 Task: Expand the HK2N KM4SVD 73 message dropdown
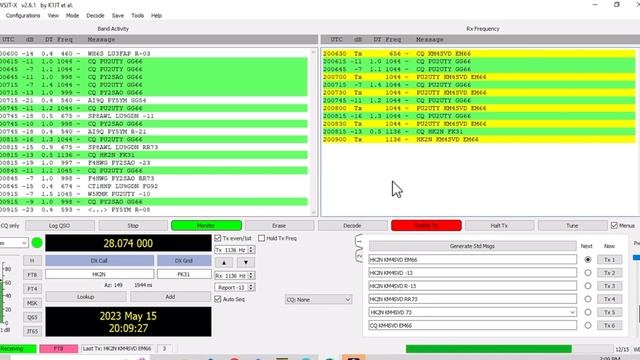tap(572, 312)
